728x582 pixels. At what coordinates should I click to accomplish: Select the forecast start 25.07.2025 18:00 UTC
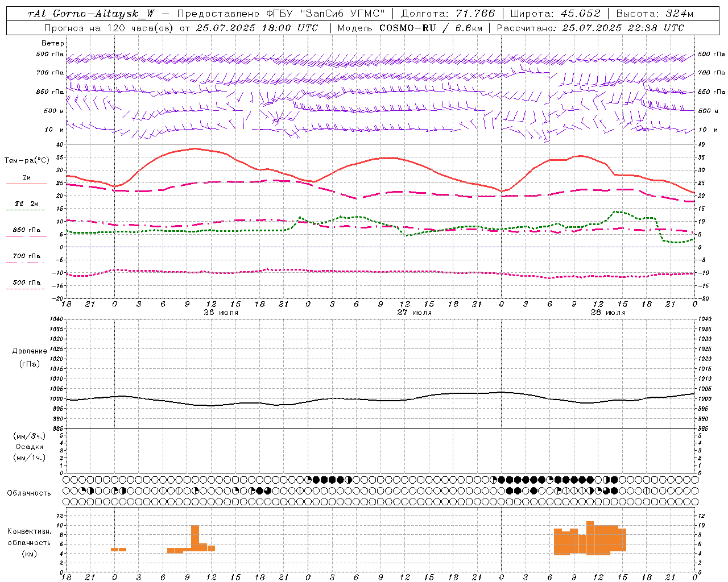tap(257, 27)
